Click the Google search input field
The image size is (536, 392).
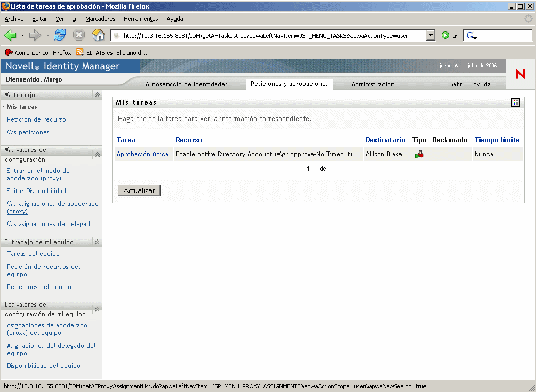coord(505,35)
